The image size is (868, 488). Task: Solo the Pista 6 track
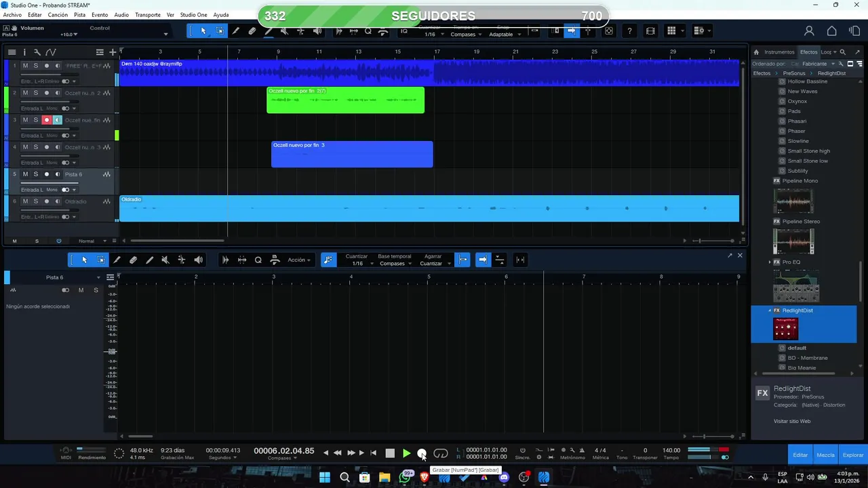click(x=36, y=174)
